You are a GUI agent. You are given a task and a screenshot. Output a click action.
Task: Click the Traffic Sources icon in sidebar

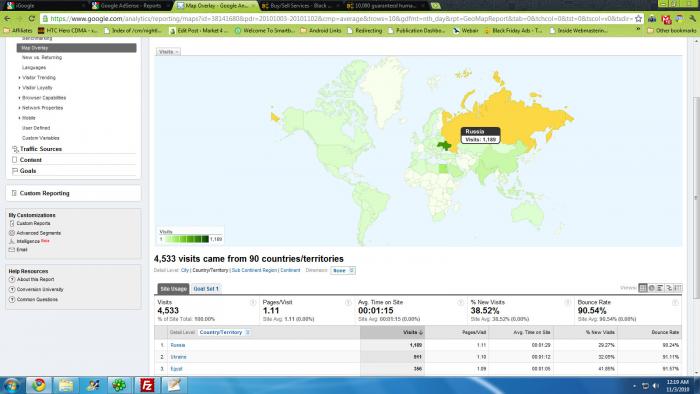tap(15, 149)
